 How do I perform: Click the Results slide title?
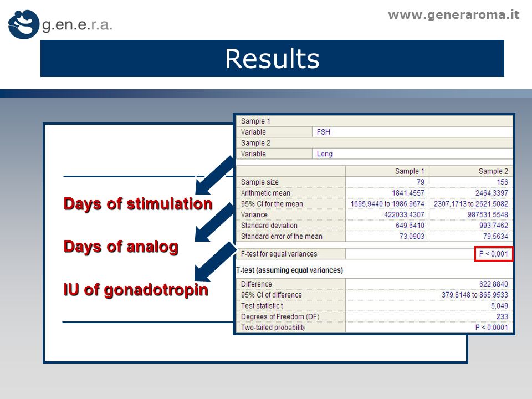pyautogui.click(x=272, y=59)
